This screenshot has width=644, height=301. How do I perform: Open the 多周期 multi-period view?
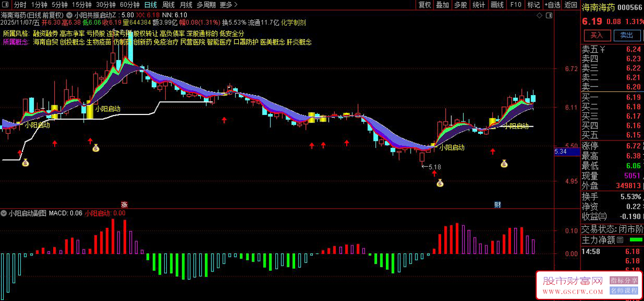[x=206, y=5]
